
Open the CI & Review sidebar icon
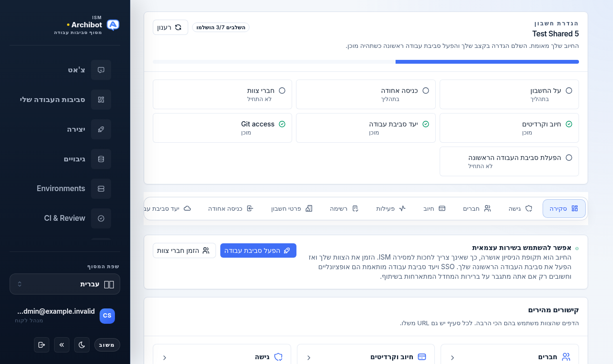point(101,218)
